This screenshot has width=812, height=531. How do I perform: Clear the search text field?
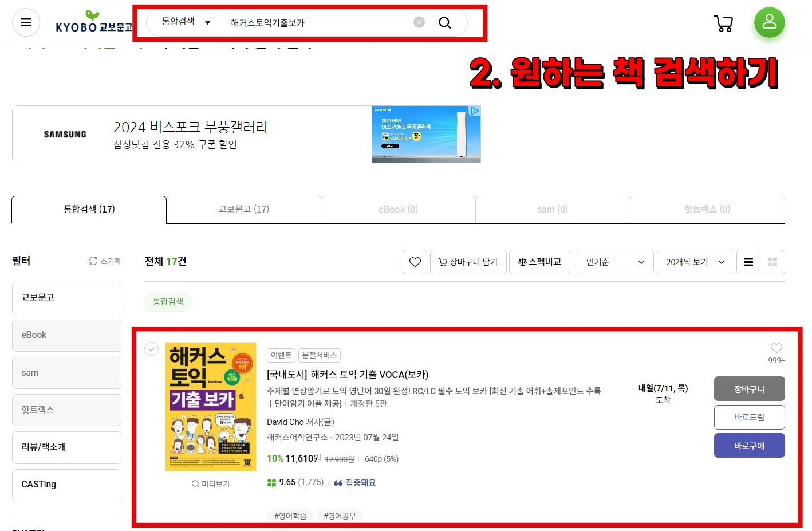(419, 22)
